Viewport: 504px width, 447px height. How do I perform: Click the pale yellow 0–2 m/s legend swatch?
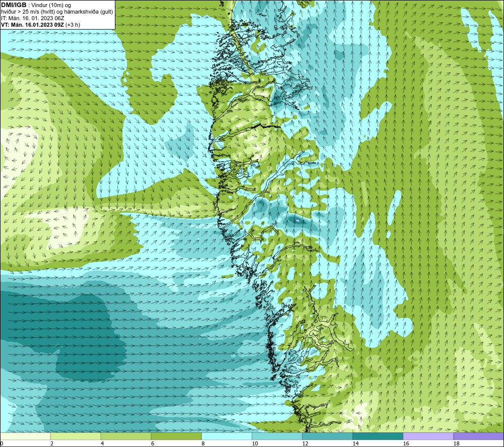[x=25, y=436]
